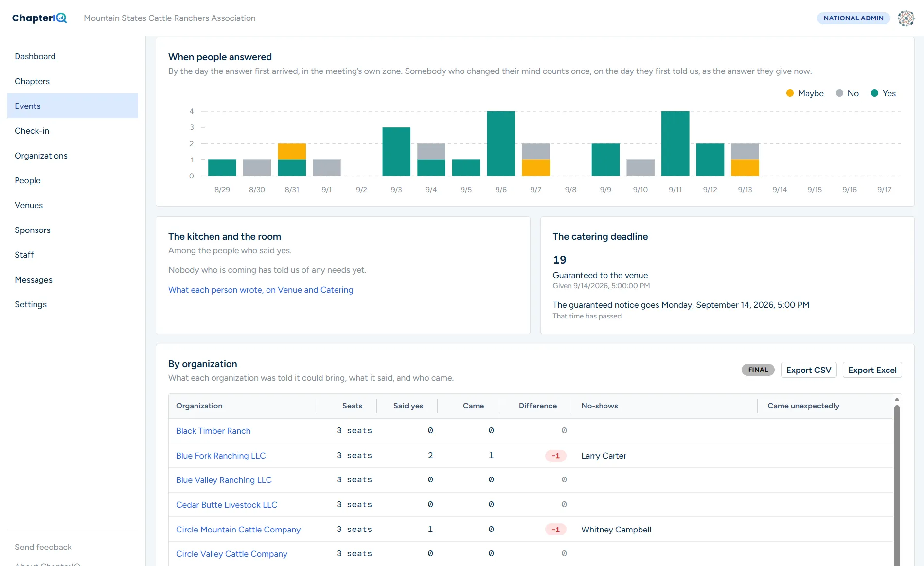Screen dimensions: 924x566
Task: Click the ChapterIQ logo
Action: tap(39, 18)
